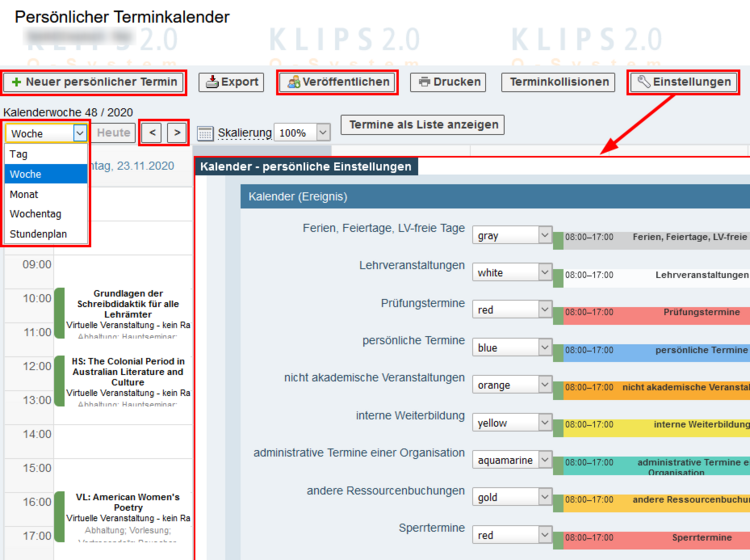
Task: Click Termine als Liste anzeigen
Action: (423, 125)
